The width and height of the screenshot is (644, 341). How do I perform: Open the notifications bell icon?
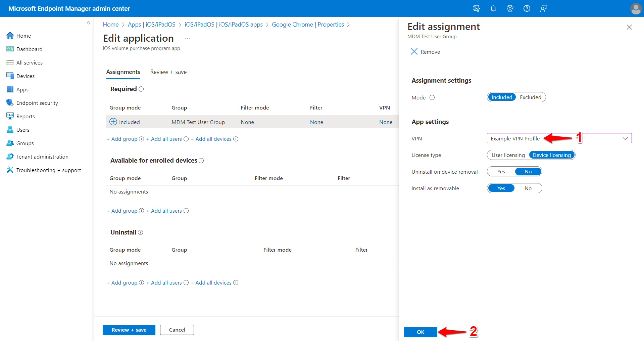[493, 8]
